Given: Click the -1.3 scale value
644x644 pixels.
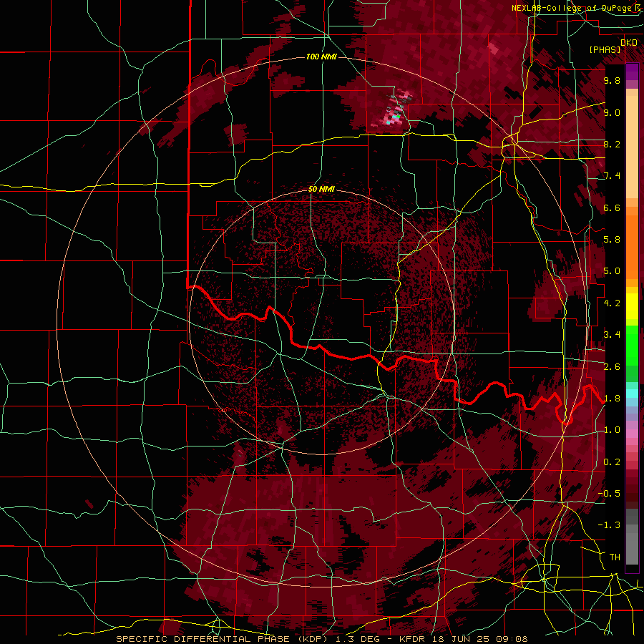Looking at the screenshot, I should coord(609,525).
